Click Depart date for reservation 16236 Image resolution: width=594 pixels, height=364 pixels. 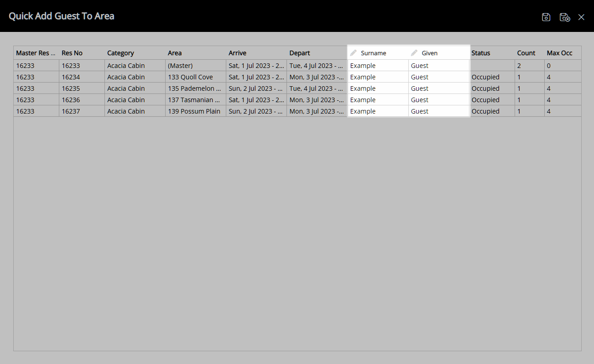click(x=317, y=100)
